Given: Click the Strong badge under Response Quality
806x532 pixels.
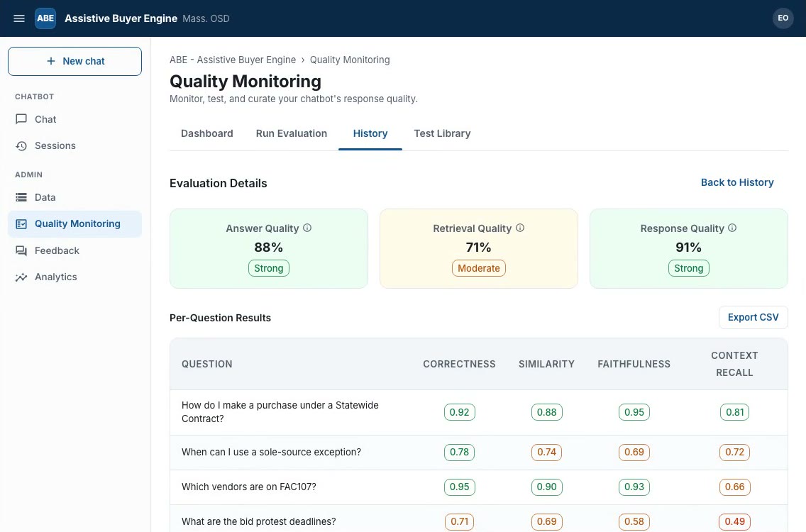Looking at the screenshot, I should (688, 268).
